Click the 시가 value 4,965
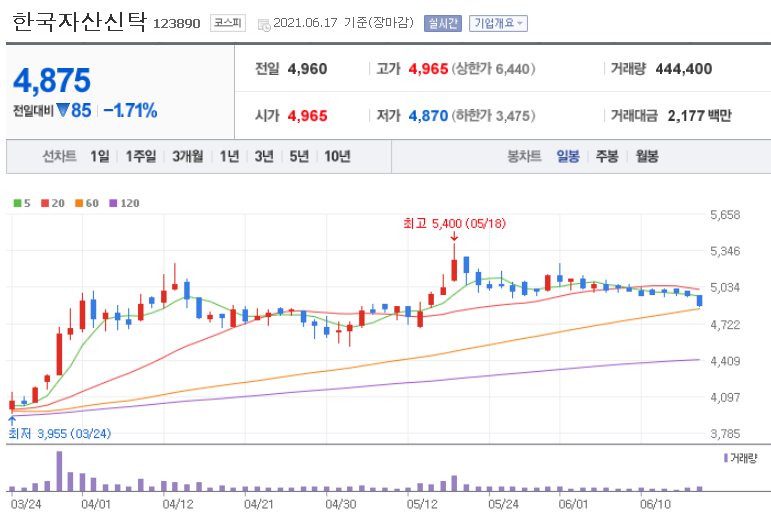Viewport: 771px width, 524px height. pos(307,116)
